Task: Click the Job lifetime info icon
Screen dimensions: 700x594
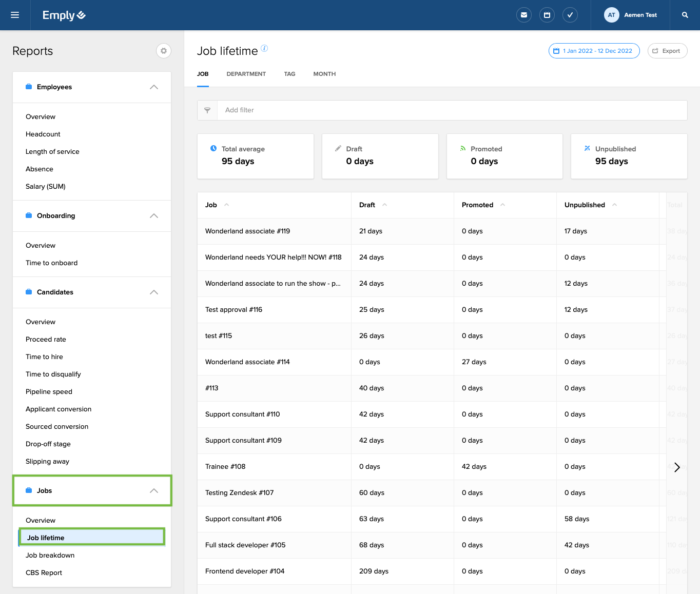Action: [x=264, y=48]
